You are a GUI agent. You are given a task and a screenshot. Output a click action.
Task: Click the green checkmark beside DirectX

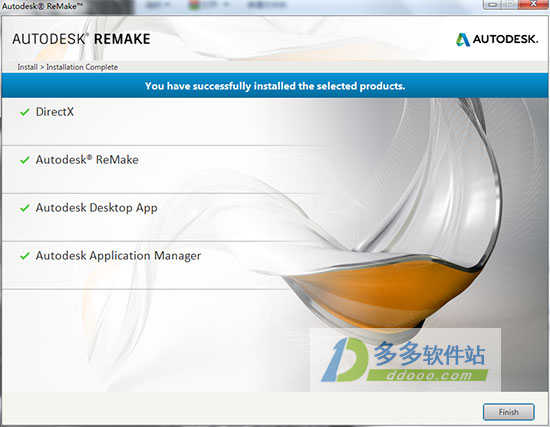pos(25,112)
